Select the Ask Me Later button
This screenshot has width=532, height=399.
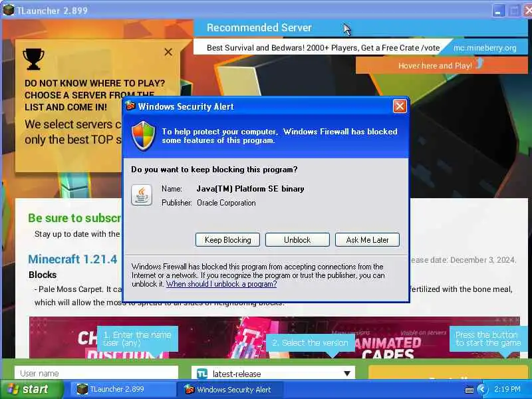[x=367, y=240]
